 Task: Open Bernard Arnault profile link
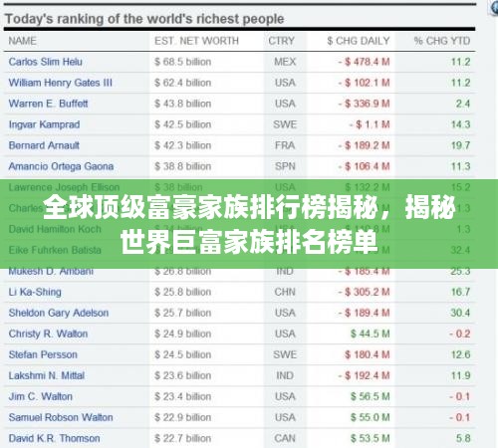coord(44,145)
